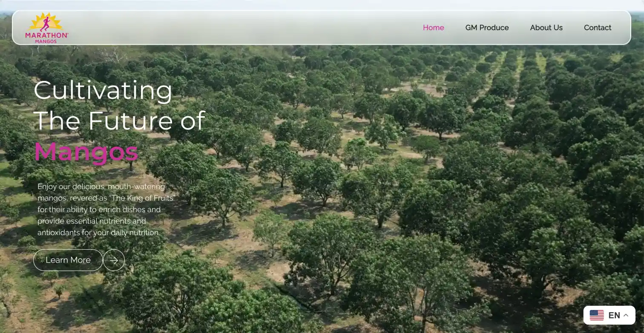Viewport: 644px width, 333px height.
Task: Open the Contact page
Action: click(598, 28)
